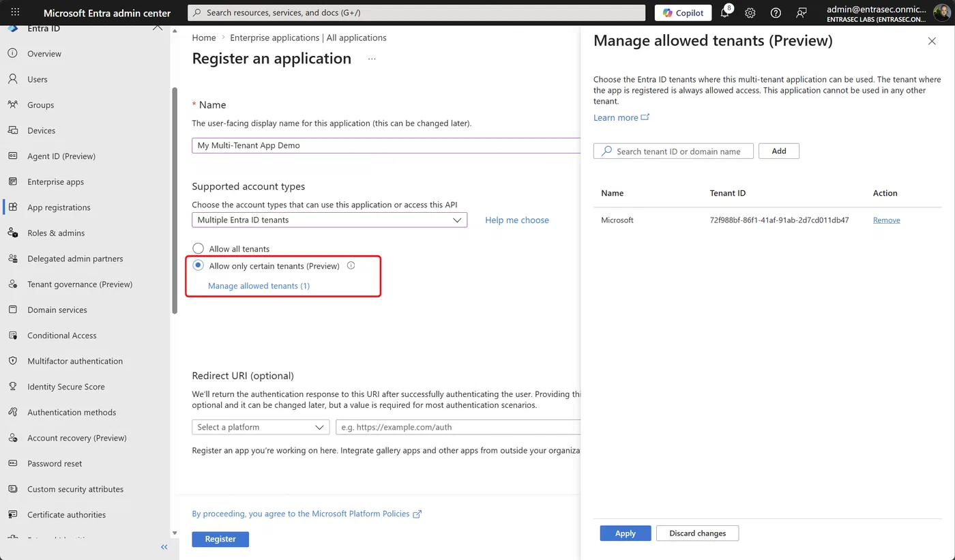Open the notifications bell

tap(725, 13)
